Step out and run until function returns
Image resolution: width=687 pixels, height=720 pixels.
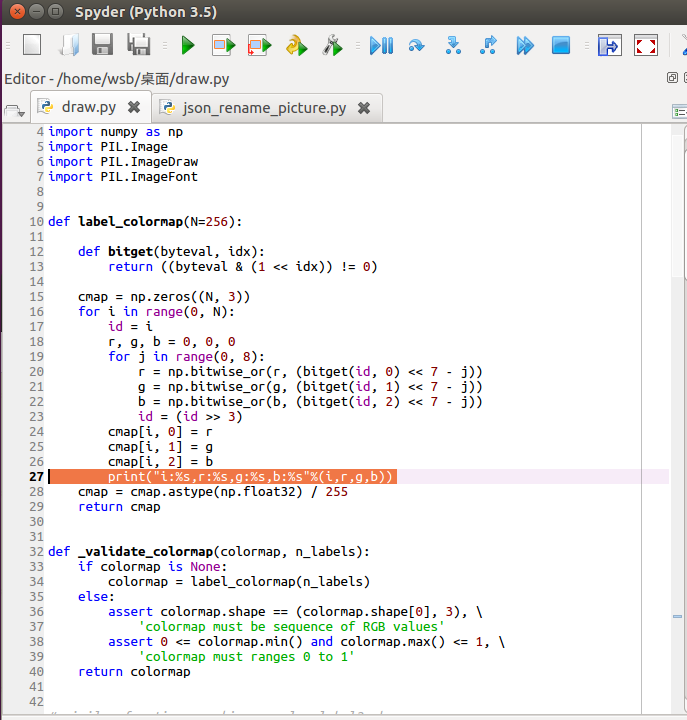(x=488, y=45)
